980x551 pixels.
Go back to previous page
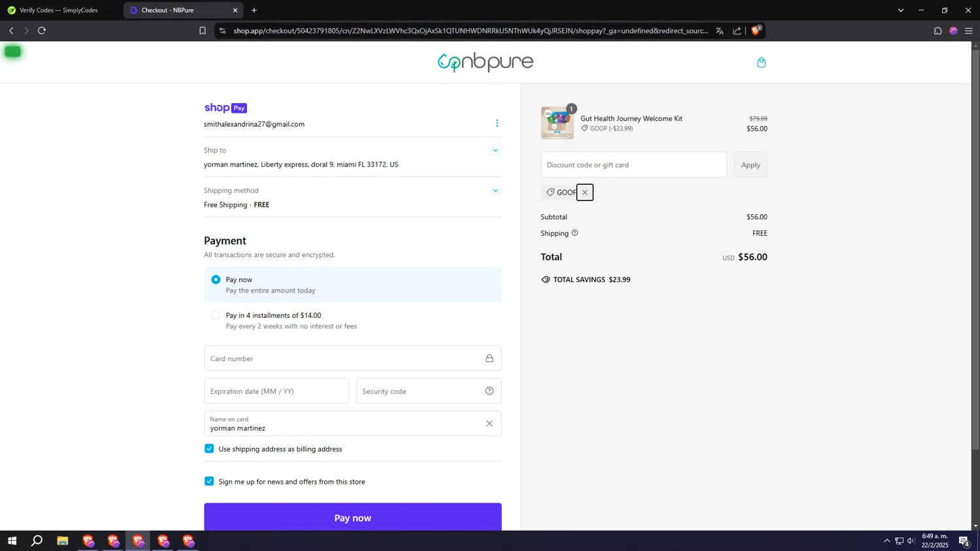[11, 31]
